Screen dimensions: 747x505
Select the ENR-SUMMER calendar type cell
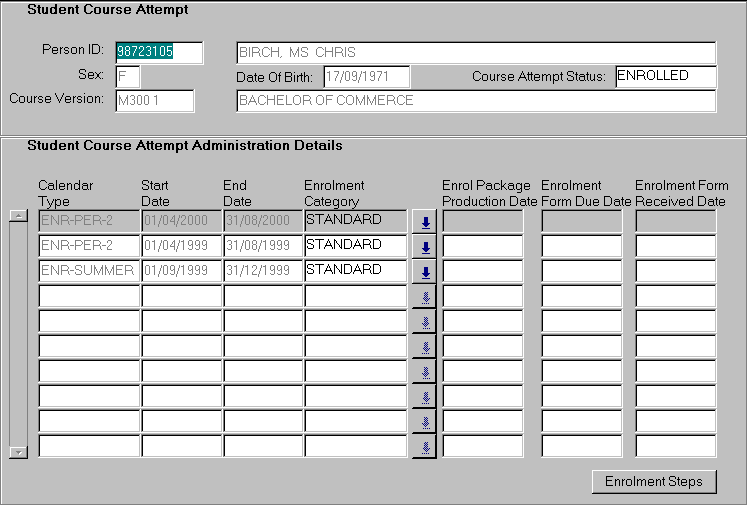(x=88, y=271)
